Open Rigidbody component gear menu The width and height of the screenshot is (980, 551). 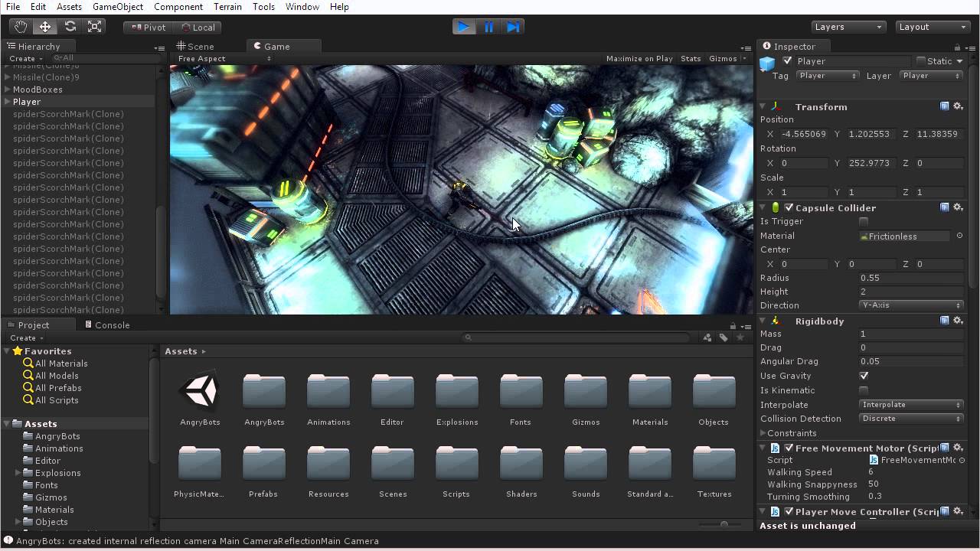click(957, 321)
